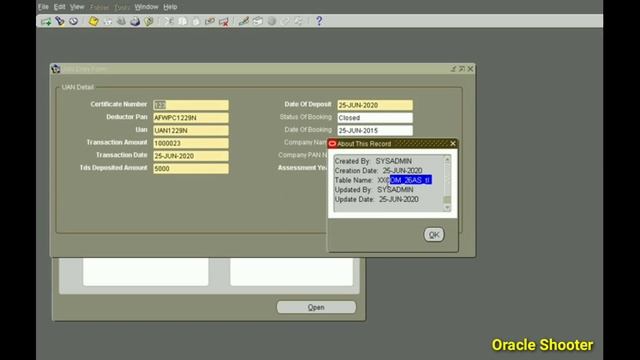Click the Zoom toolbar icon
Screen dimensions: 640x360
(x=258, y=21)
